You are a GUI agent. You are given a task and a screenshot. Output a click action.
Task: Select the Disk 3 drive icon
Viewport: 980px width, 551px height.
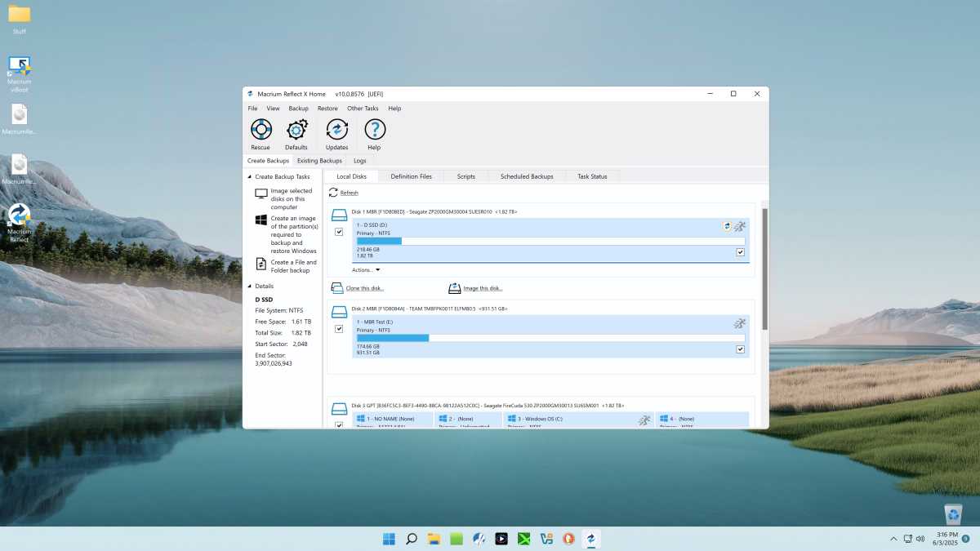[x=339, y=407]
